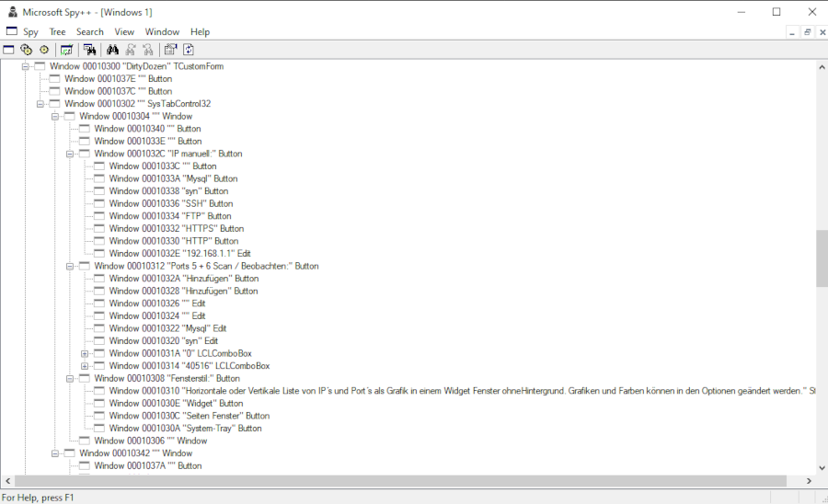
Task: Expand the "0" LCLComboBox node
Action: click(x=84, y=353)
